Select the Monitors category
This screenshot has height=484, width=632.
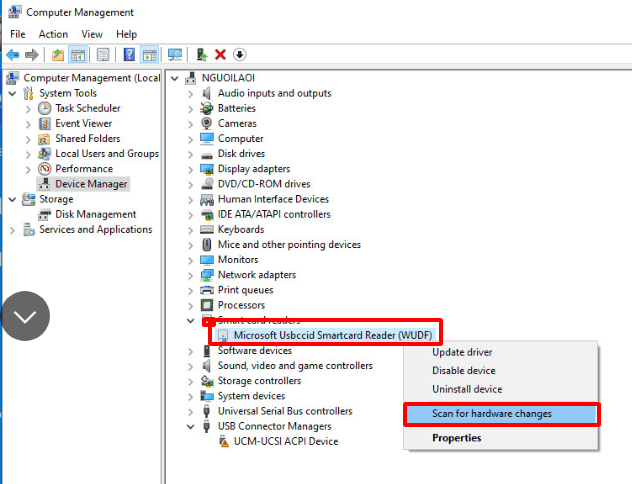click(238, 260)
